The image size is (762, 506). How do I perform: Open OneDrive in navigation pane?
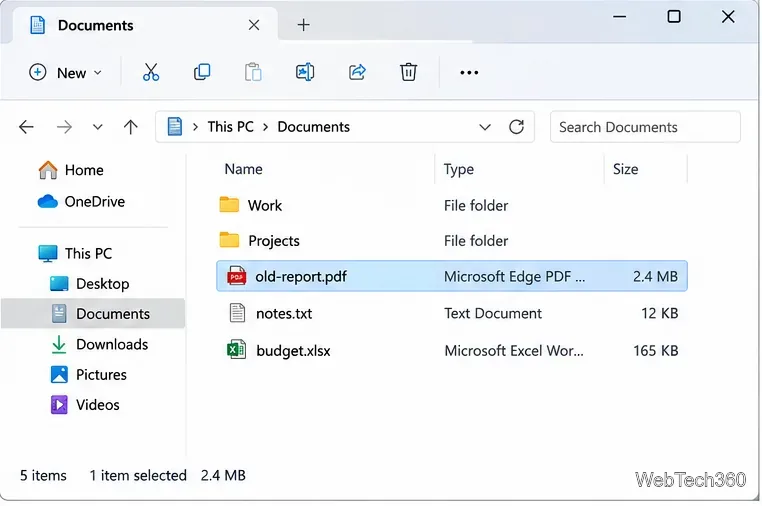(x=81, y=201)
